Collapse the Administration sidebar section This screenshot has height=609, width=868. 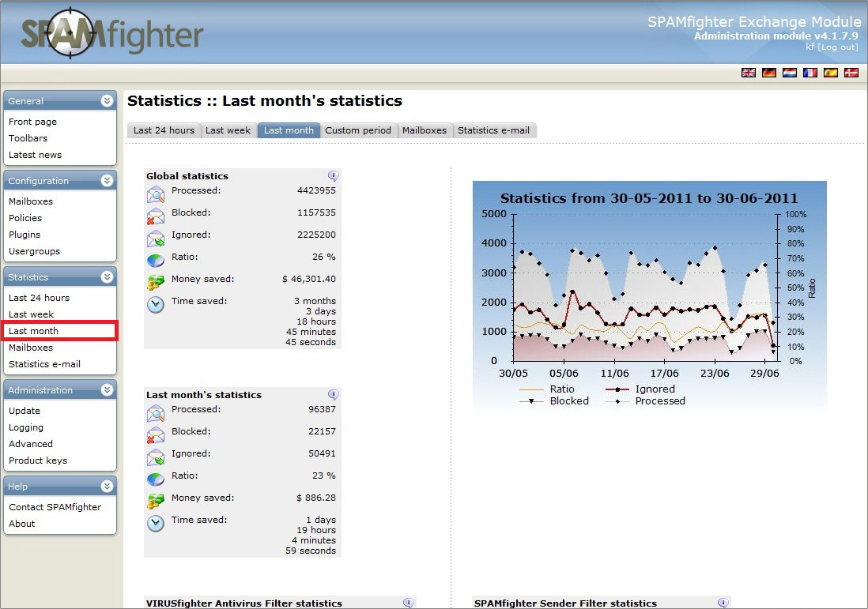(107, 389)
